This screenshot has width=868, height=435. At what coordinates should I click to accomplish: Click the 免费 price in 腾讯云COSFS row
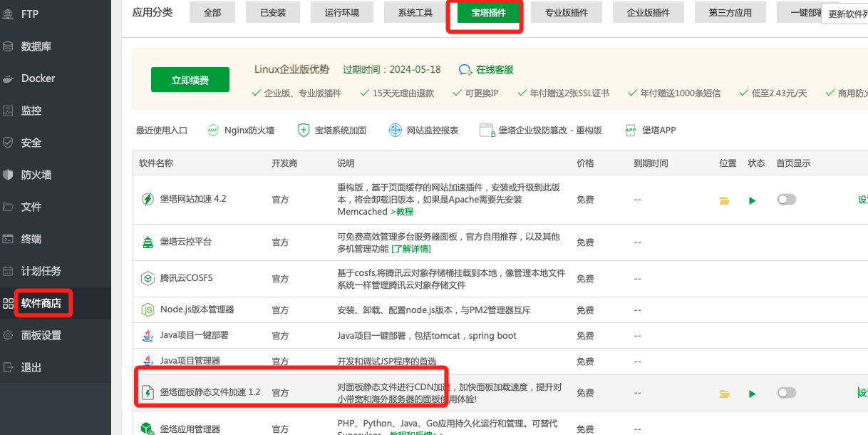tap(586, 278)
